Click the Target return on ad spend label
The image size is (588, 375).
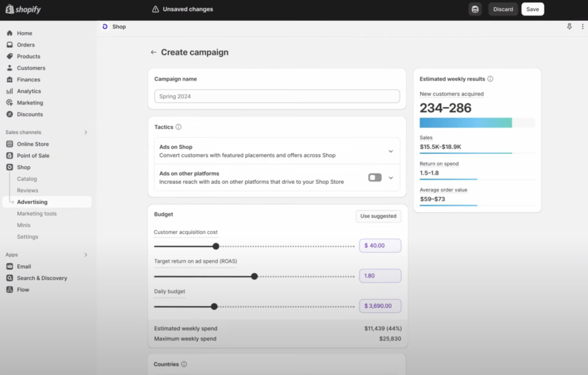pos(195,261)
